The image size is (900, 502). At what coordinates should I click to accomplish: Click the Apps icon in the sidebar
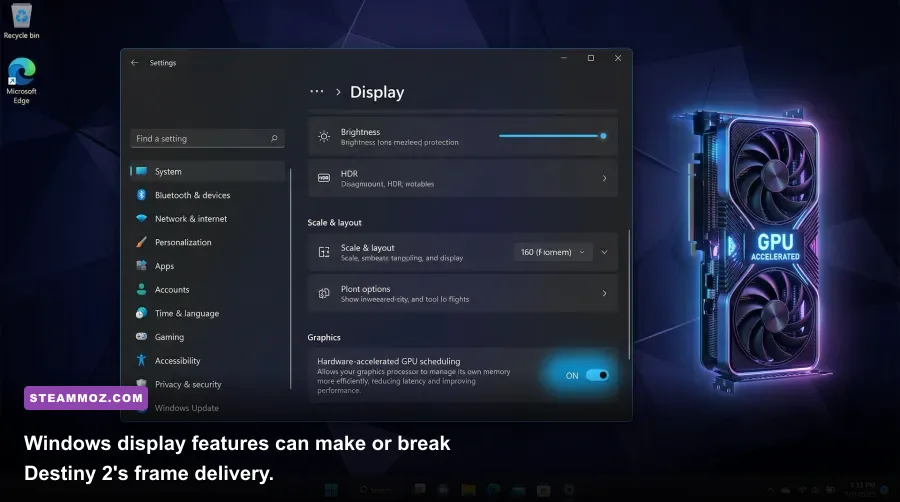tap(141, 266)
